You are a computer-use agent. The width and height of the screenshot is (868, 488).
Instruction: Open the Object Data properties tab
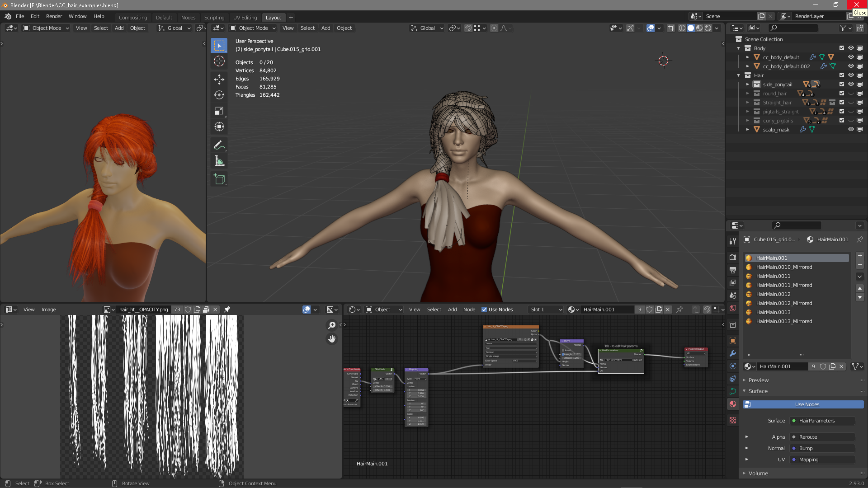click(x=733, y=391)
